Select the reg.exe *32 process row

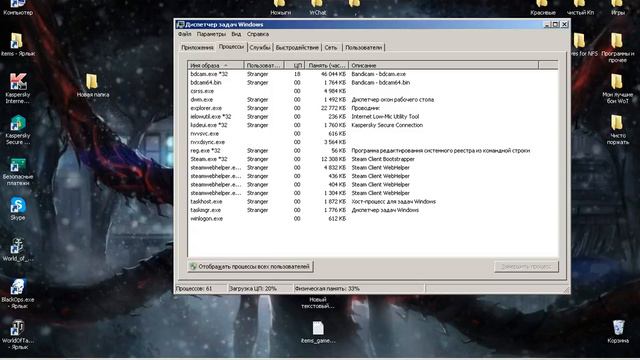373,151
